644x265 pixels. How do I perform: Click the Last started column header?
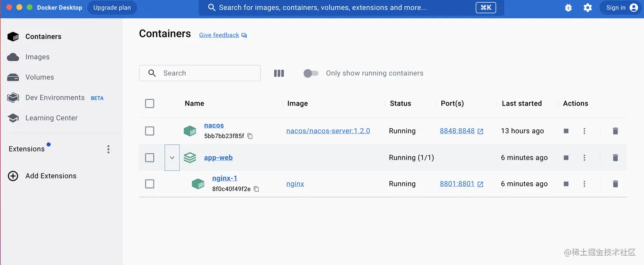click(522, 103)
